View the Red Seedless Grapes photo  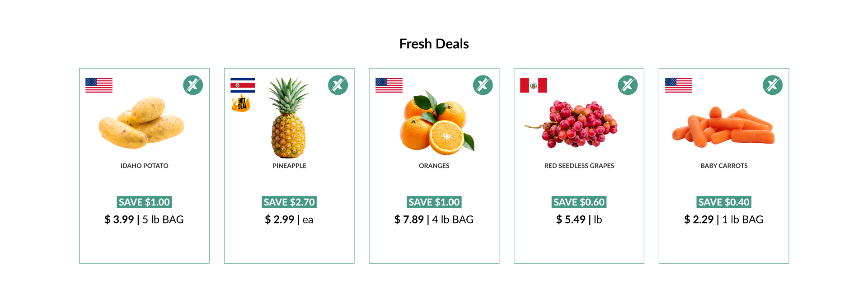pos(571,124)
